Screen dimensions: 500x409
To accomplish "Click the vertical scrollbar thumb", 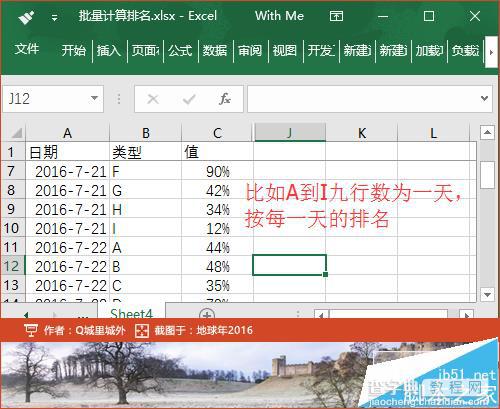I will click(487, 175).
